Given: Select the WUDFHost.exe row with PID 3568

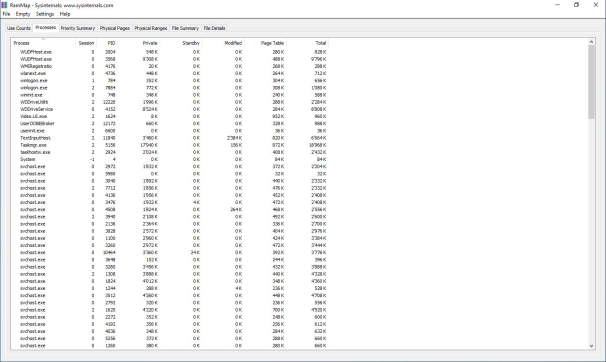Looking at the screenshot, I should pyautogui.click(x=170, y=59).
